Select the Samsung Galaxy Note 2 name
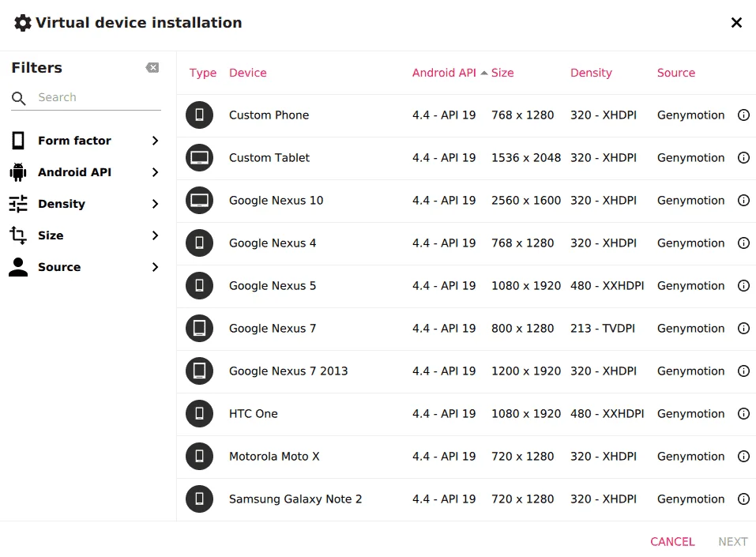 click(x=295, y=499)
